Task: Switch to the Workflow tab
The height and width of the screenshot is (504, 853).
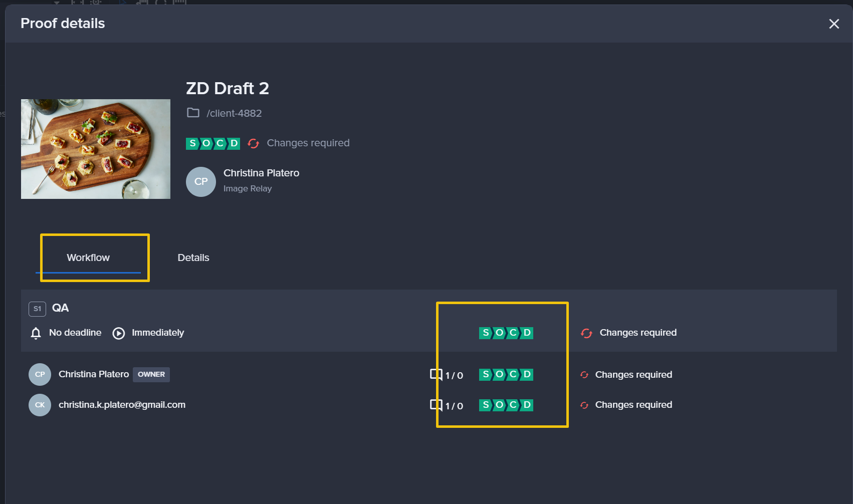Action: point(88,258)
